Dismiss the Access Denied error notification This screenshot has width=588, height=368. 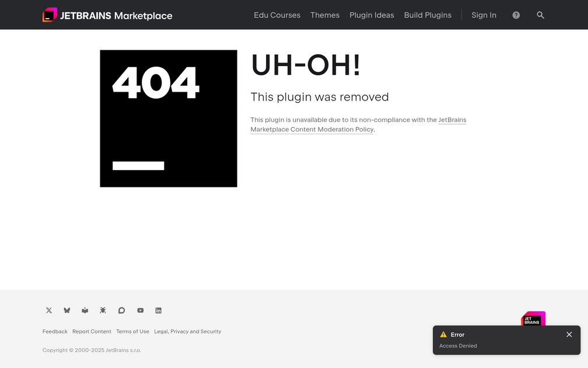[x=569, y=335]
